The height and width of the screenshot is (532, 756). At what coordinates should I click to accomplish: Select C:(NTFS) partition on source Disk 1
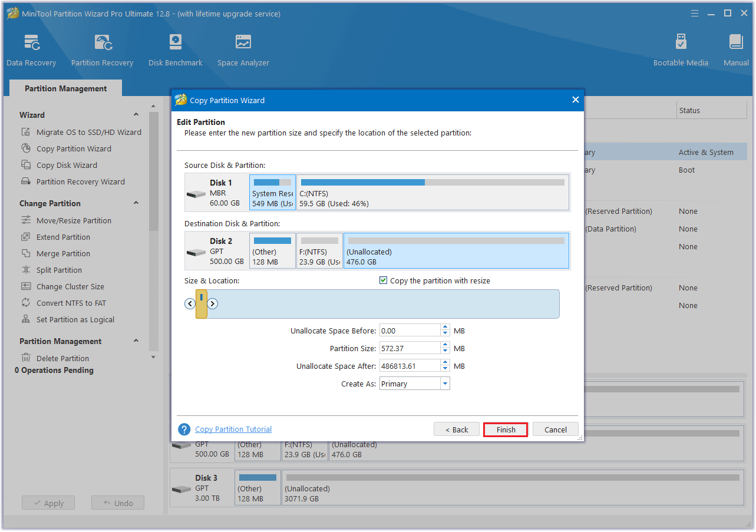coord(433,192)
